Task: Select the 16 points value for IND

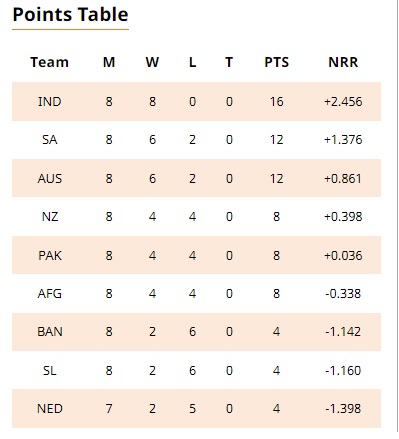Action: click(276, 102)
